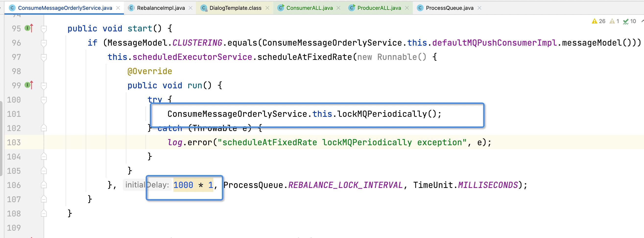The height and width of the screenshot is (238, 644).
Task: Collapse the run() method fold on line 99
Action: (44, 86)
